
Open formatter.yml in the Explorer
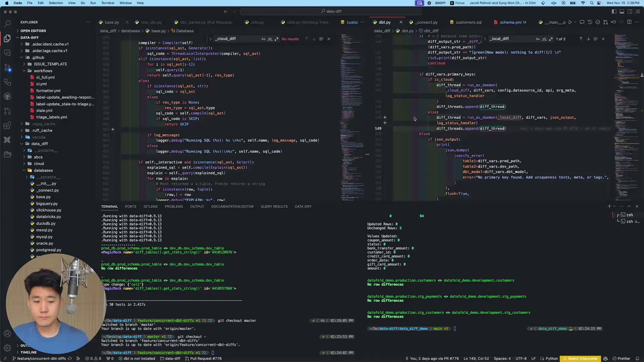(x=48, y=90)
